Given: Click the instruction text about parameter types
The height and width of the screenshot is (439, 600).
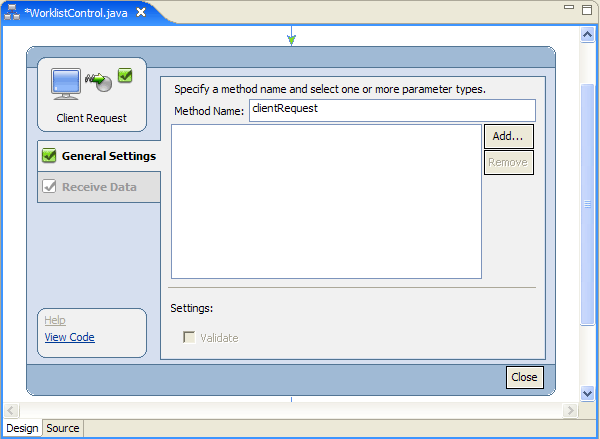Looking at the screenshot, I should pyautogui.click(x=330, y=89).
